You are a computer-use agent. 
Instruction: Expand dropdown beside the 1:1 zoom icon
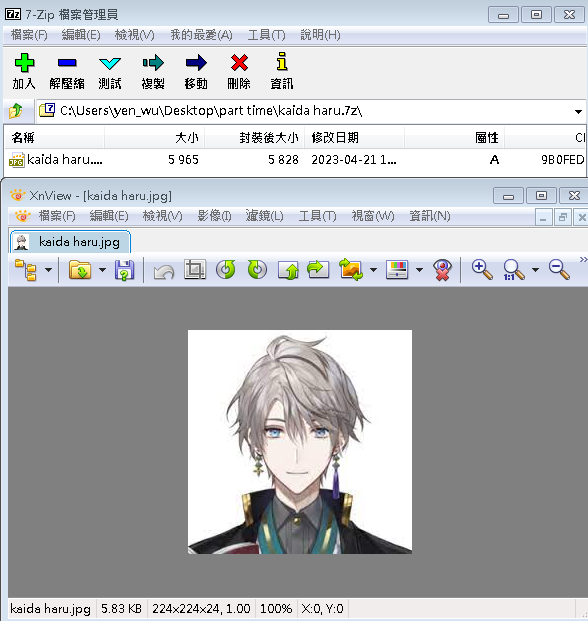tap(535, 270)
